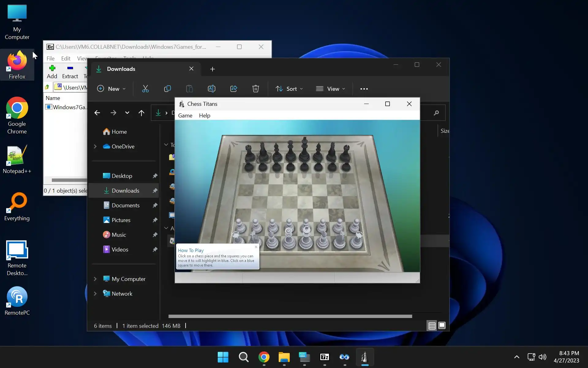Click the horizontal scrollbar in Downloads window
This screenshot has width=588, height=368.
[290, 316]
